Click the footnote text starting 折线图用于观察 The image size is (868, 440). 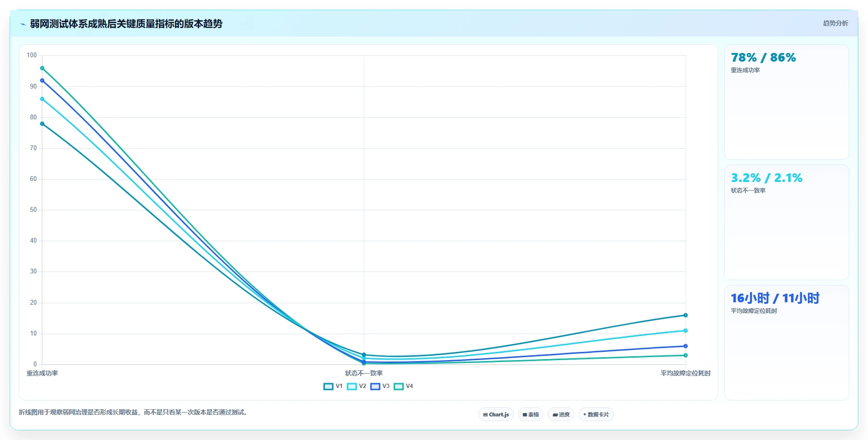tap(134, 412)
